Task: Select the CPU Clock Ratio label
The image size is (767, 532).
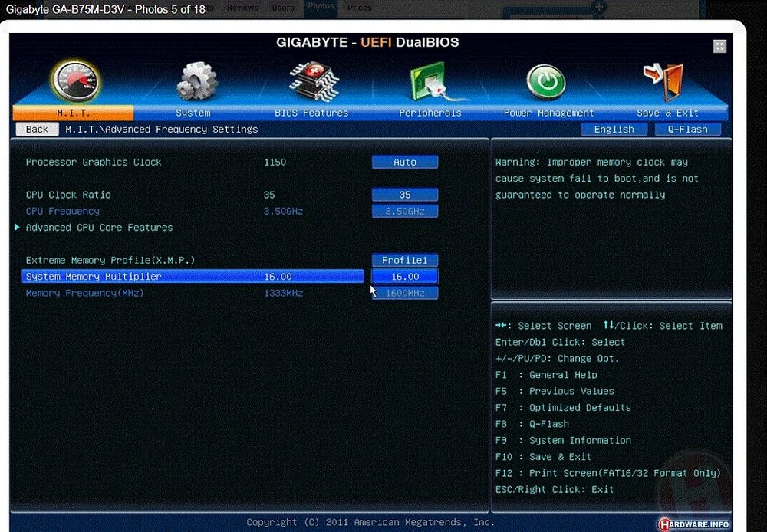Action: click(x=68, y=195)
